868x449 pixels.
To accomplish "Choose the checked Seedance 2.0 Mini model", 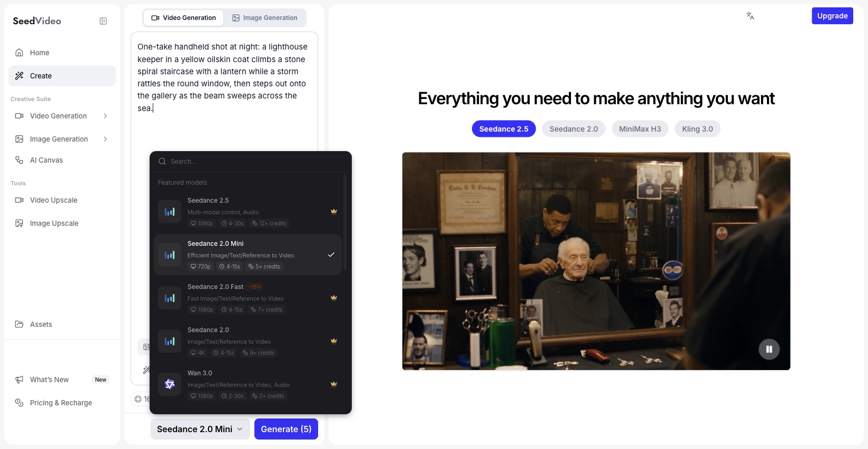I will point(248,255).
